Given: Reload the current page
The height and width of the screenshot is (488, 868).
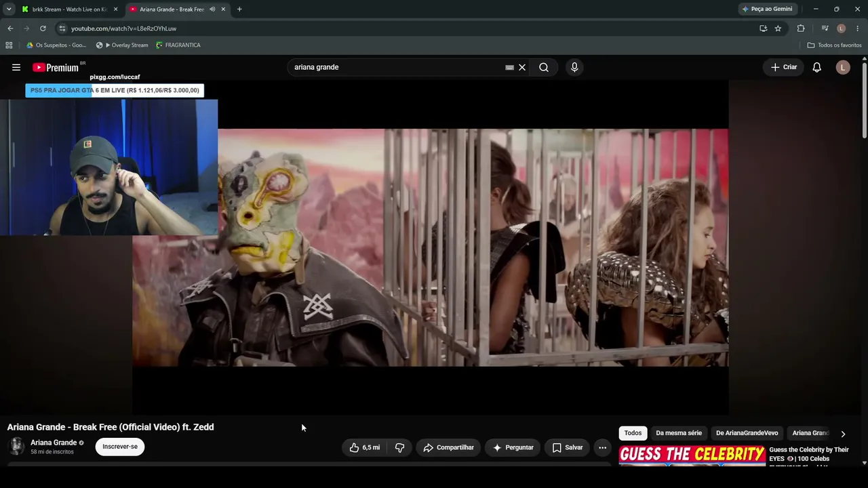Looking at the screenshot, I should click(43, 28).
